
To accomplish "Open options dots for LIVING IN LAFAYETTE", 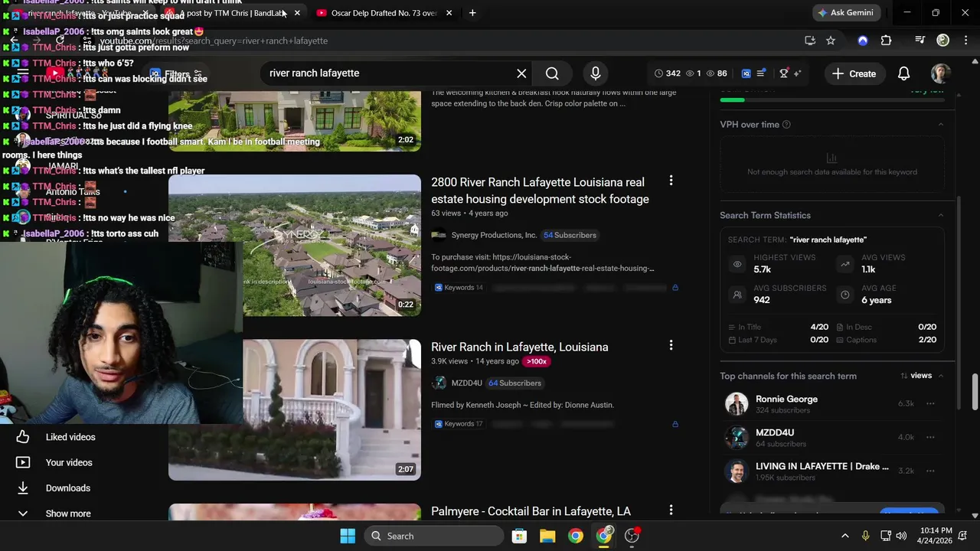I will coord(930,471).
